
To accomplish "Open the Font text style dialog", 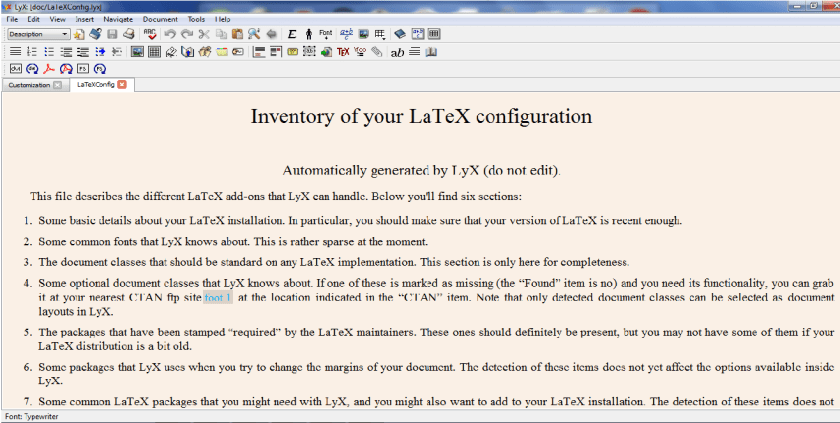I will (x=326, y=34).
